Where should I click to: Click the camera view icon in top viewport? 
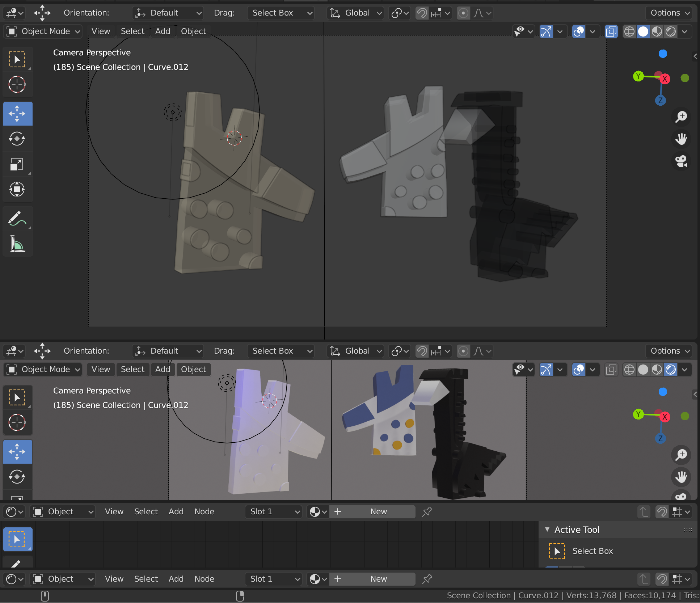681,161
